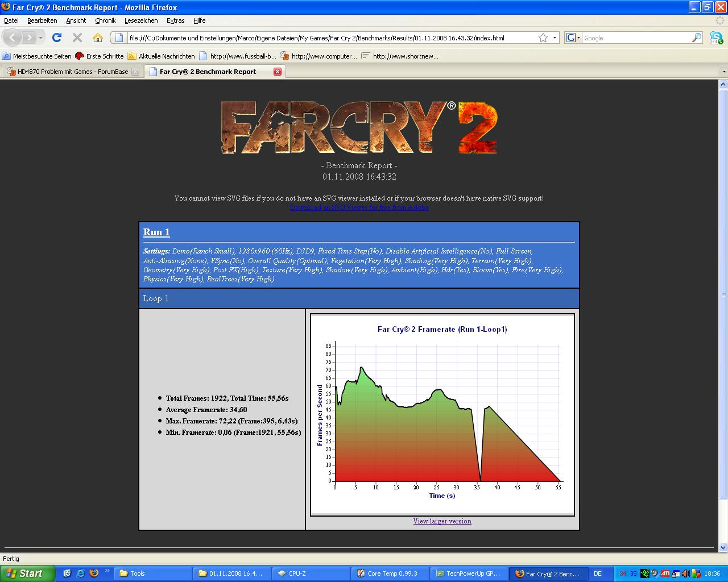Screen dimensions: 728x582
Task: Open the http://www.computer... bookmark
Action: 318,56
